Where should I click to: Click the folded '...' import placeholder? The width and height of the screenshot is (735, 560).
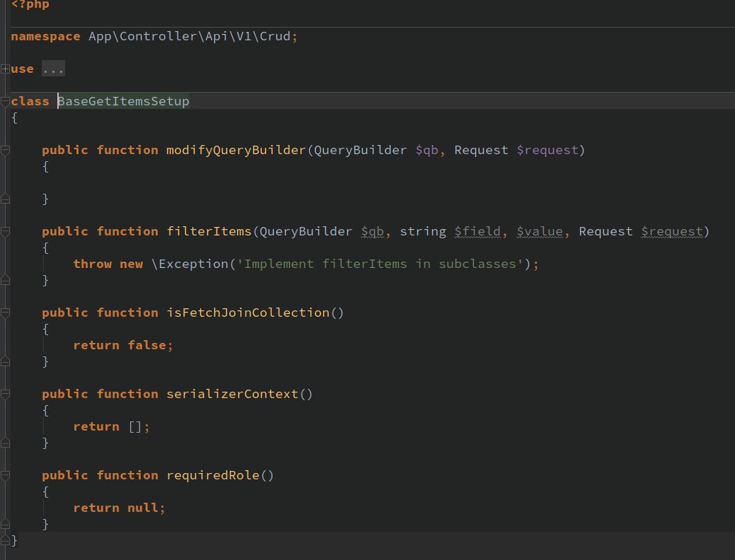tap(53, 69)
